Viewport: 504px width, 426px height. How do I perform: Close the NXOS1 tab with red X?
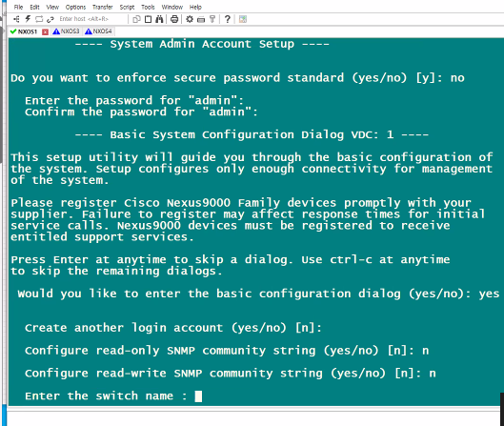[x=46, y=31]
